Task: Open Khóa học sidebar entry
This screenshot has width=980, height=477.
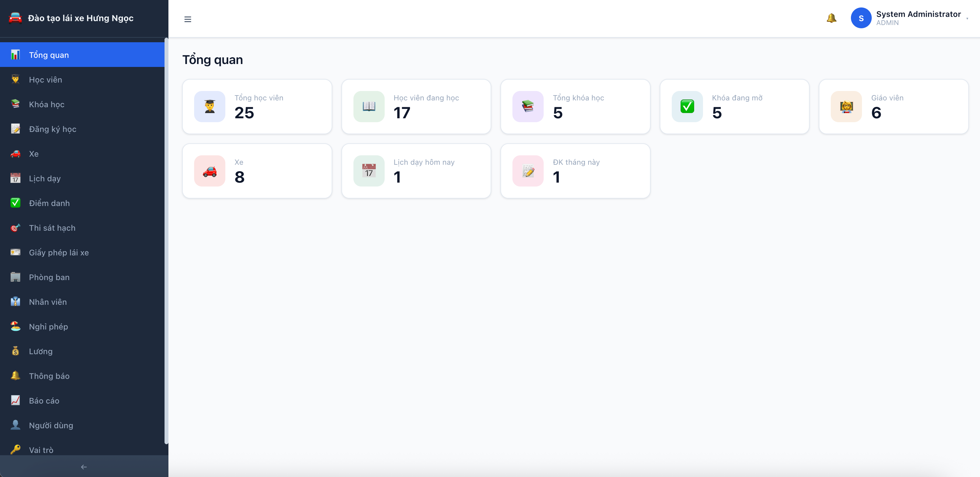Action: tap(82, 104)
